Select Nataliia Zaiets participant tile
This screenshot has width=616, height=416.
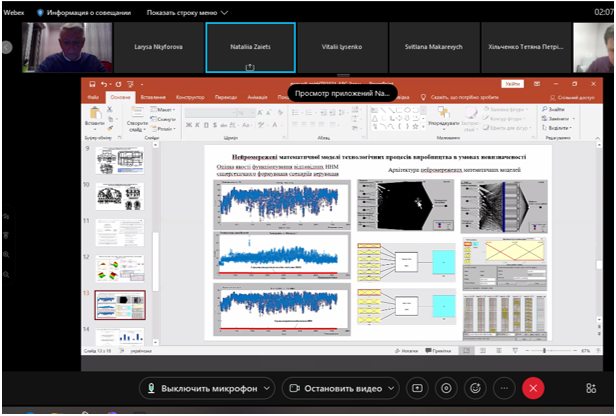pos(249,46)
